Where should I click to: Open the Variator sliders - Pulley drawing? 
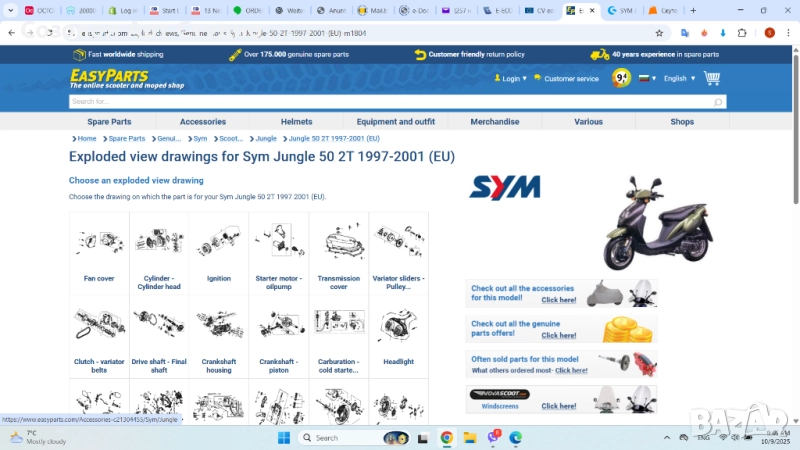(x=398, y=253)
